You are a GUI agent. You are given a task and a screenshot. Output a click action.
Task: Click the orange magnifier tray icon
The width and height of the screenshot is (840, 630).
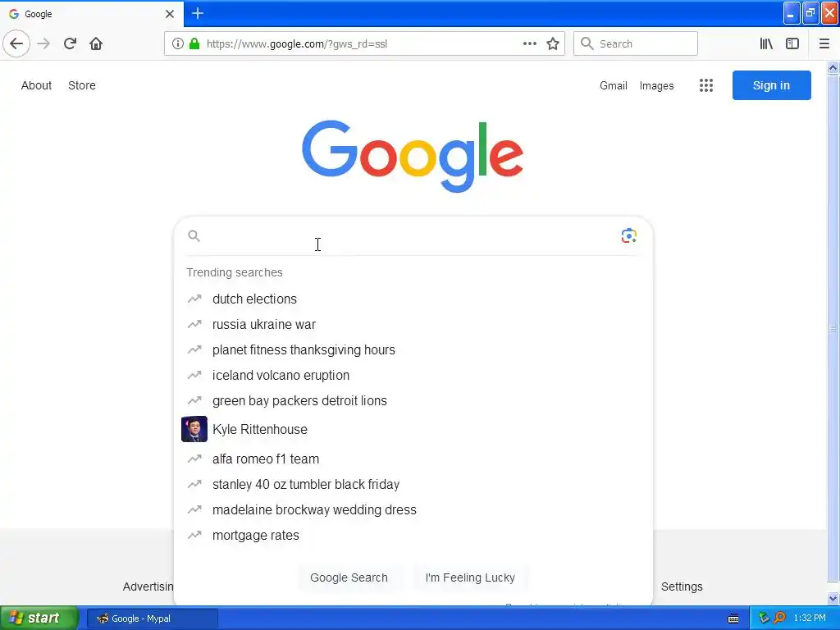click(x=779, y=619)
